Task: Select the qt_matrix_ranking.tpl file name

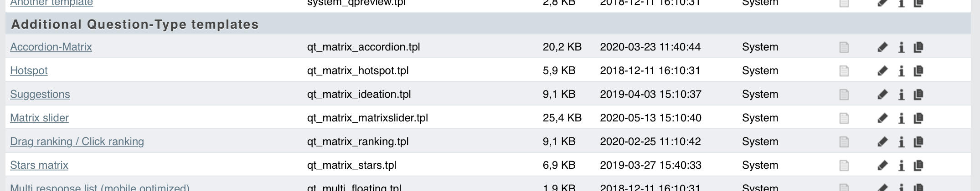Action: (x=358, y=141)
